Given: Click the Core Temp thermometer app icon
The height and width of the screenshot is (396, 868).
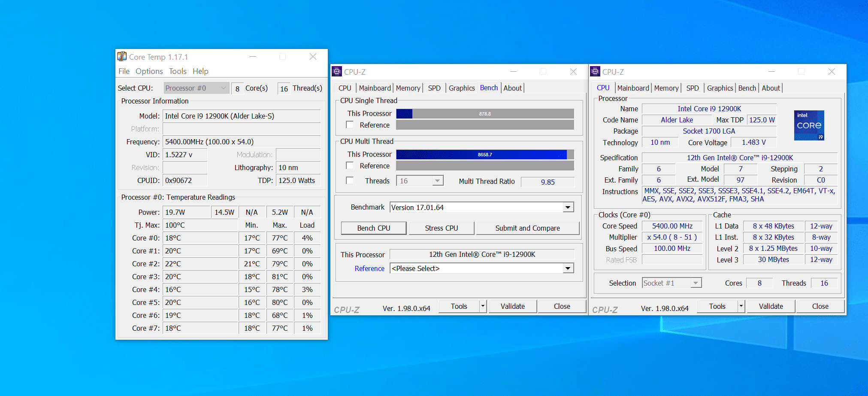Looking at the screenshot, I should 122,57.
